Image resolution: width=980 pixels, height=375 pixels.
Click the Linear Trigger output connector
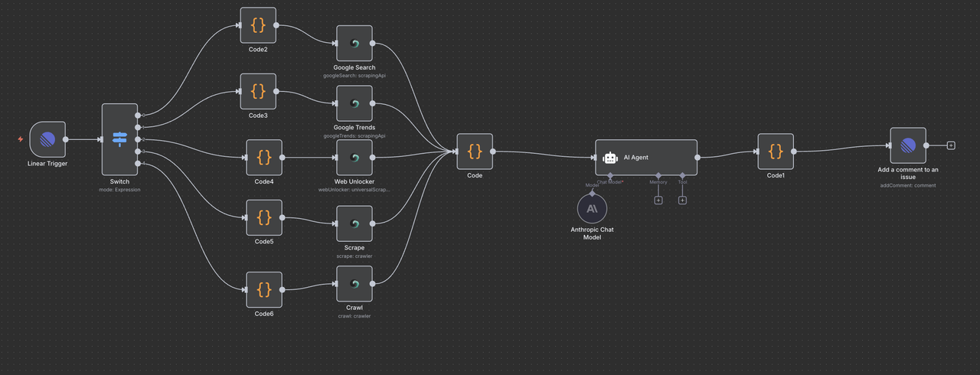tap(66, 139)
